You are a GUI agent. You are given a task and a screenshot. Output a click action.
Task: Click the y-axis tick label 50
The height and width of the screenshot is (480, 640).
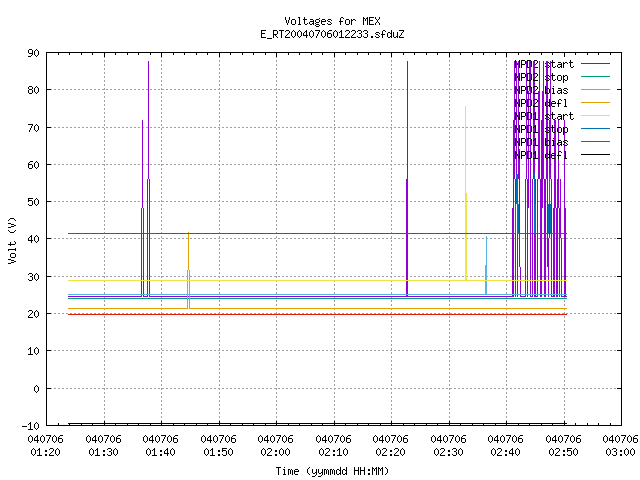coord(33,202)
